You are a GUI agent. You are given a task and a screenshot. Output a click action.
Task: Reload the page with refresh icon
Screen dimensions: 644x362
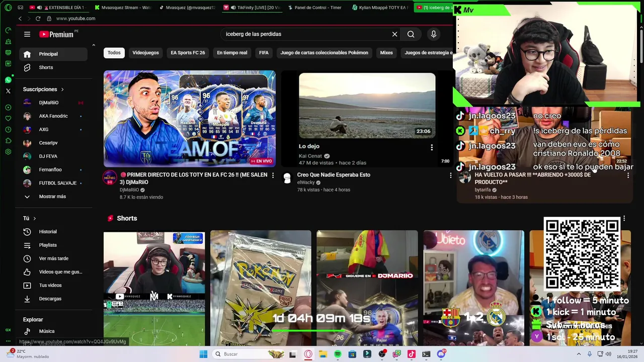click(x=38, y=19)
